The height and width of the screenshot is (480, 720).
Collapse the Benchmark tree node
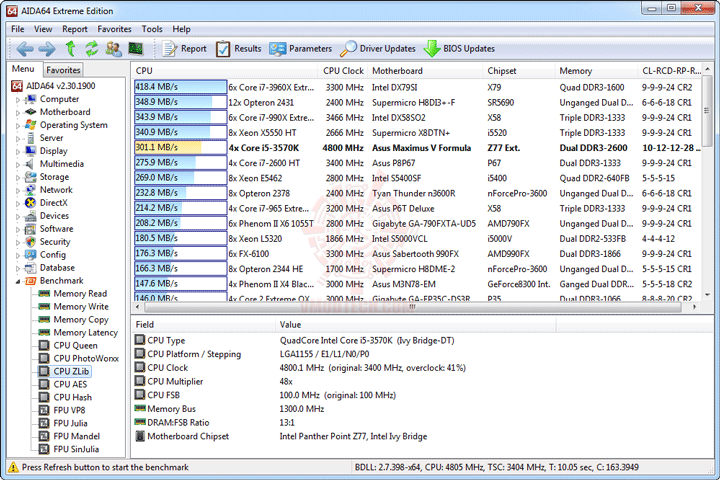[x=18, y=281]
